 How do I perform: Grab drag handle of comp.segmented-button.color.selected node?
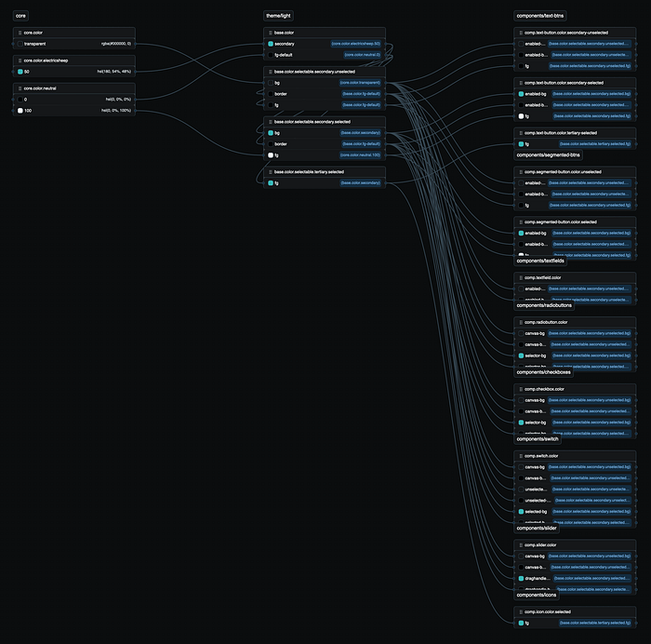520,221
